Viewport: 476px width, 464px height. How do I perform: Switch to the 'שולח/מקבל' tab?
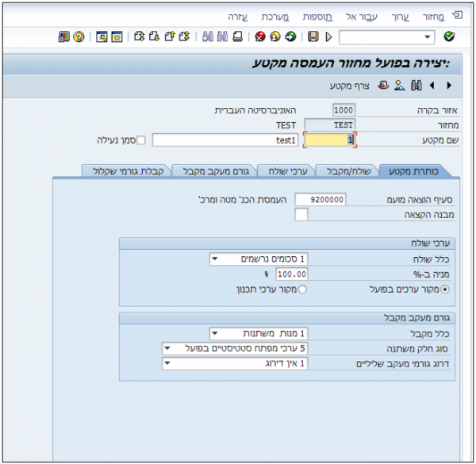click(348, 171)
